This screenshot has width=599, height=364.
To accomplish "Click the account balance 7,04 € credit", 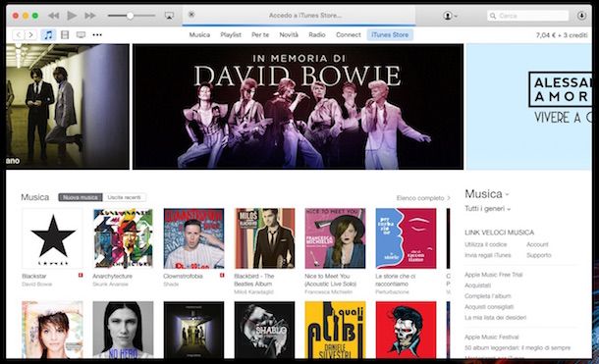I will [x=562, y=35].
